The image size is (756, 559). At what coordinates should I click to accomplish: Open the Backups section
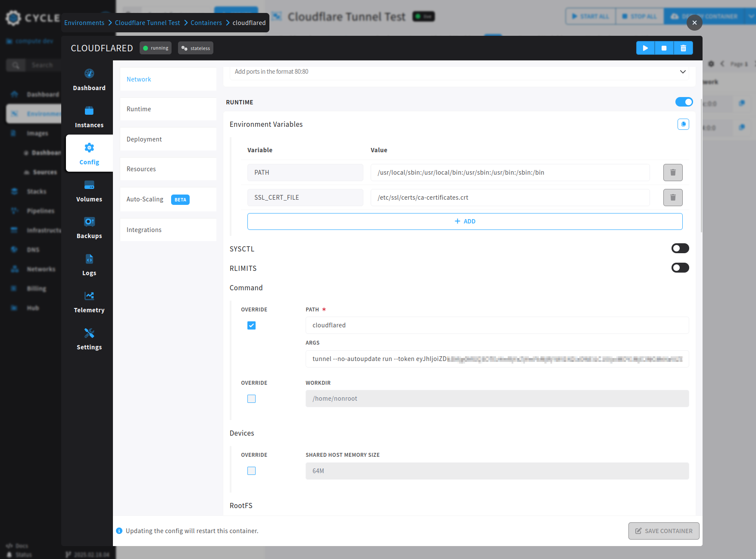89,228
